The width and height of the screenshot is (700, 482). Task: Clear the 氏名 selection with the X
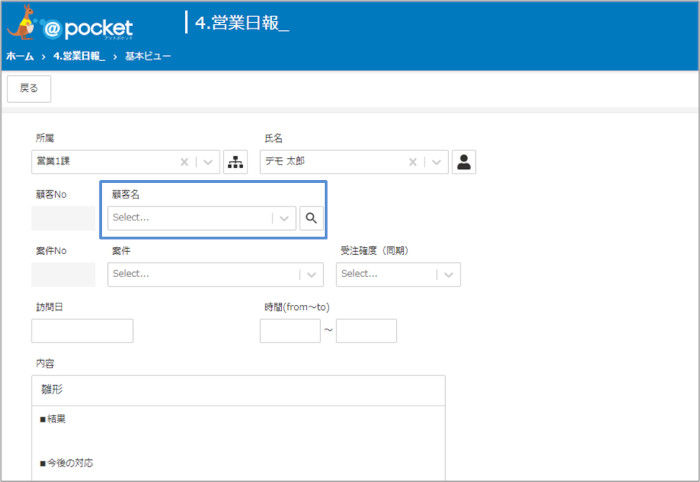412,162
